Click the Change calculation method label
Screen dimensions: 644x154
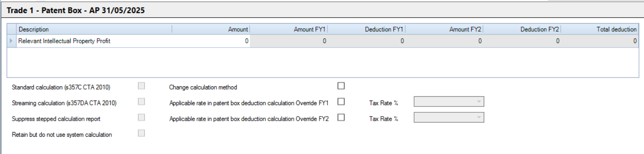[x=203, y=88]
